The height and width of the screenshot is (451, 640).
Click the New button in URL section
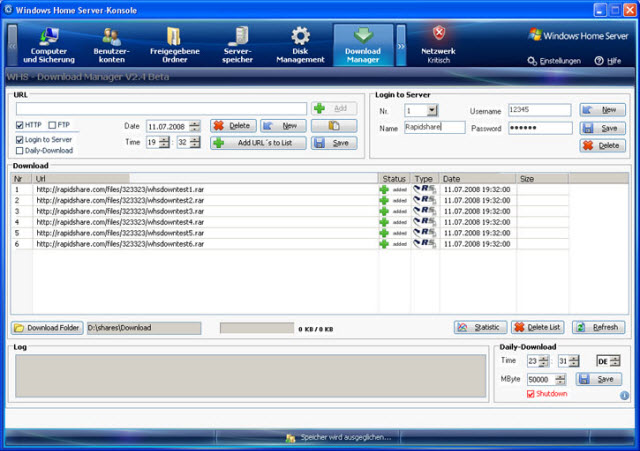click(x=283, y=126)
